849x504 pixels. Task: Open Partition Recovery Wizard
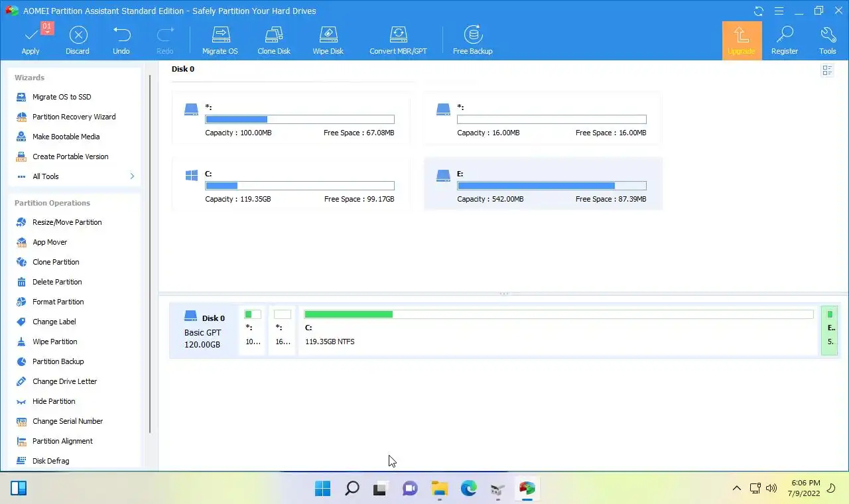74,117
